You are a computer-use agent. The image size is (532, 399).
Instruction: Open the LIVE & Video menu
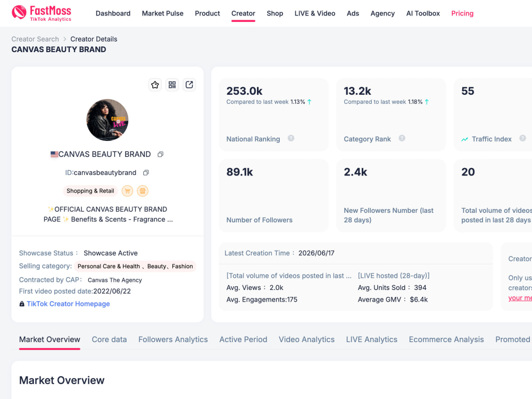[x=315, y=13]
